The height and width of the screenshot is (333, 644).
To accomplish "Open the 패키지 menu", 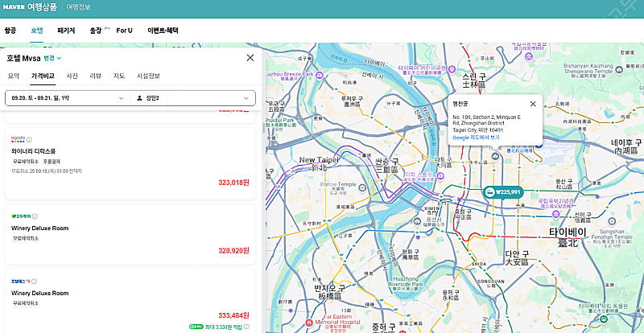I will [66, 31].
